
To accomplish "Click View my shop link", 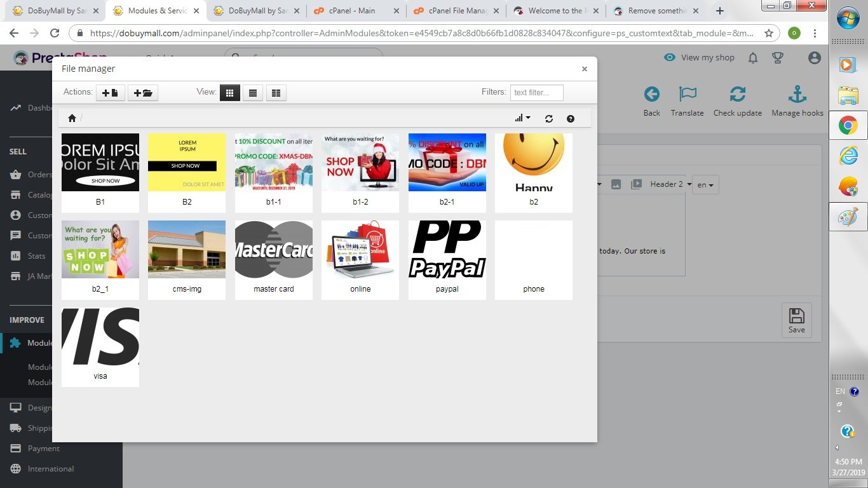I will tap(699, 57).
